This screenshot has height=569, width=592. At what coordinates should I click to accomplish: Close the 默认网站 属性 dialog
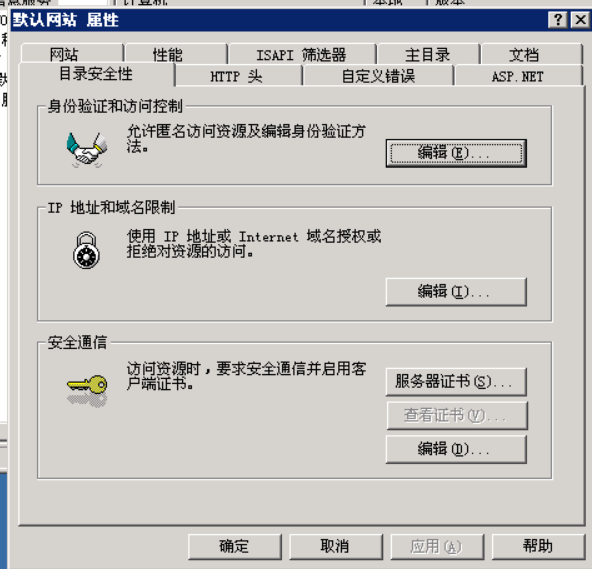[x=580, y=19]
